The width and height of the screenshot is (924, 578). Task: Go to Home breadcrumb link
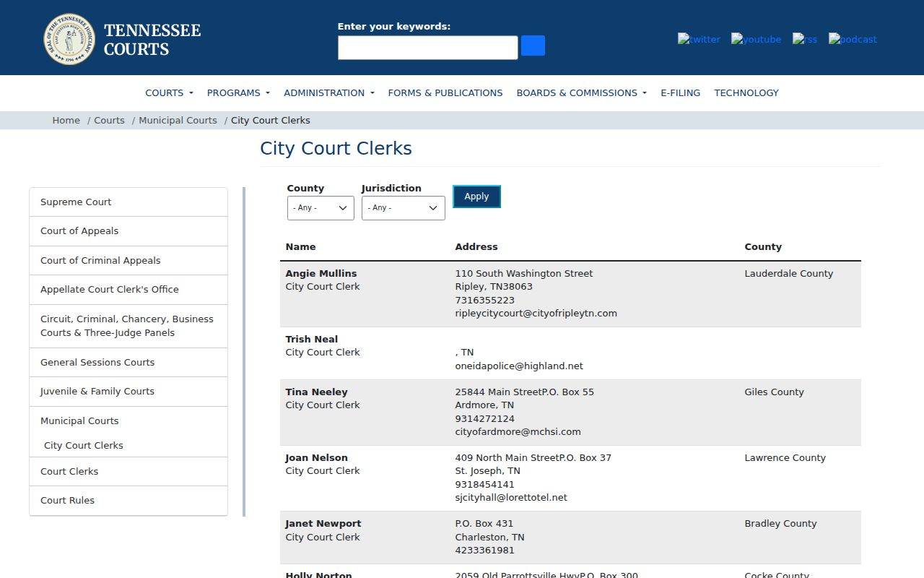tap(66, 121)
